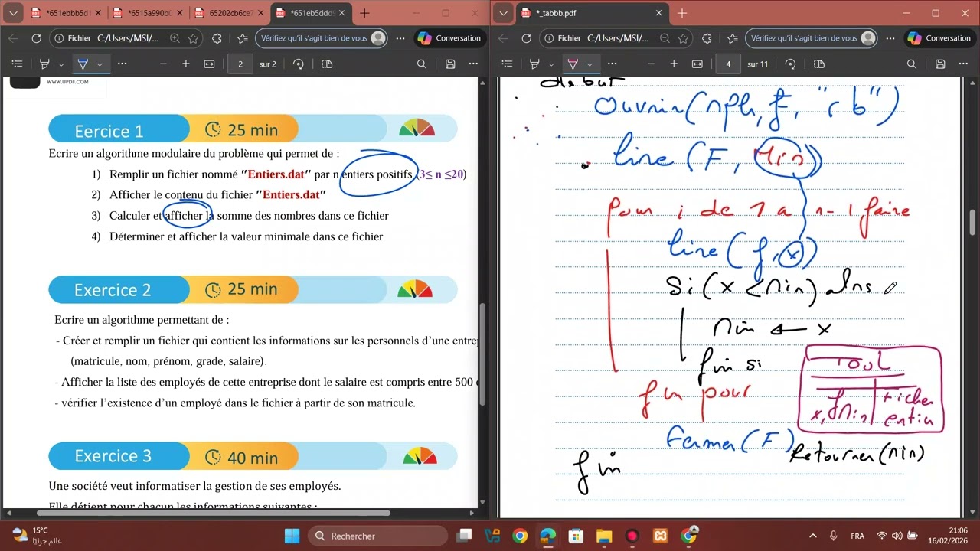Zoom out the left PDF with minus button
The image size is (980, 551).
click(x=163, y=64)
